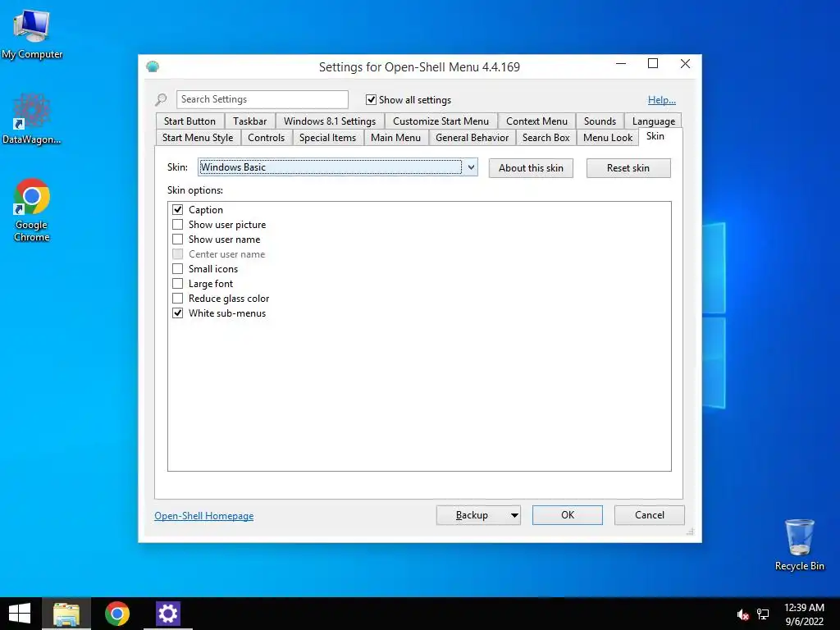The width and height of the screenshot is (840, 630).
Task: Open the Windows Start button
Action: (20, 614)
